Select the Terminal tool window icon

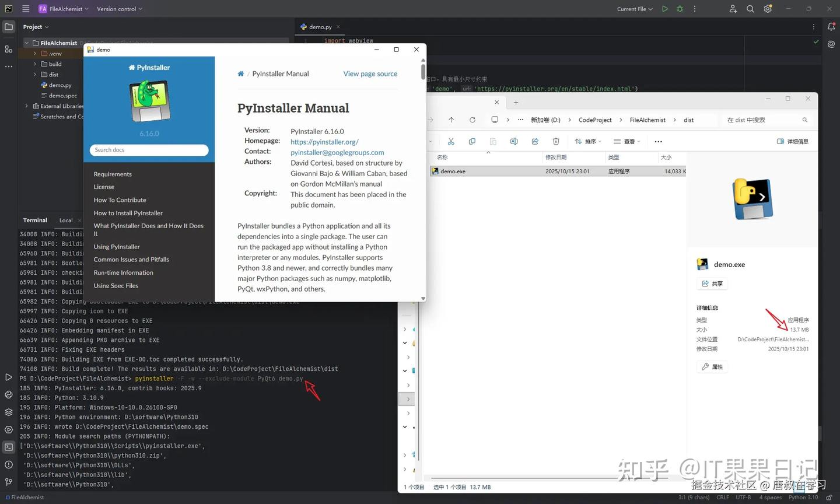[8, 447]
